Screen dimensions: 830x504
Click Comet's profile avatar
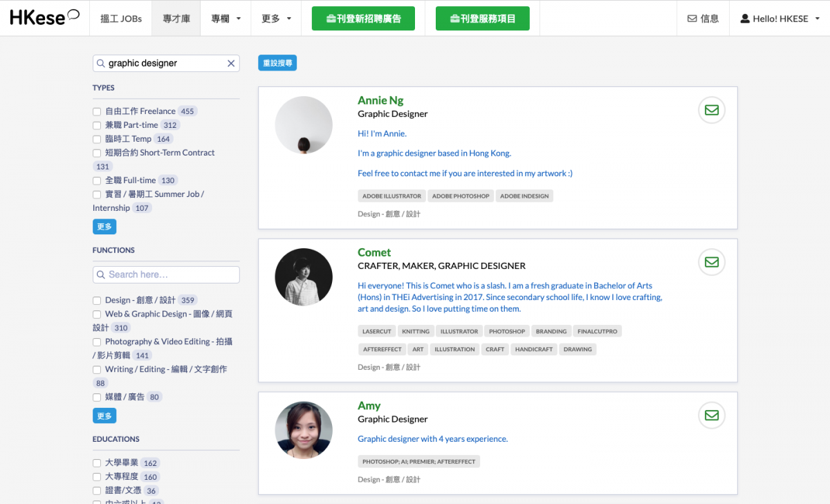point(304,277)
